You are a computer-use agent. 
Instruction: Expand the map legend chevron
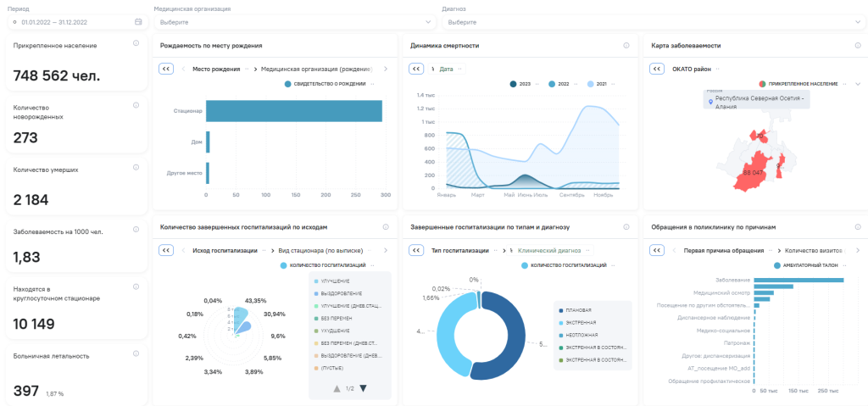tap(857, 84)
